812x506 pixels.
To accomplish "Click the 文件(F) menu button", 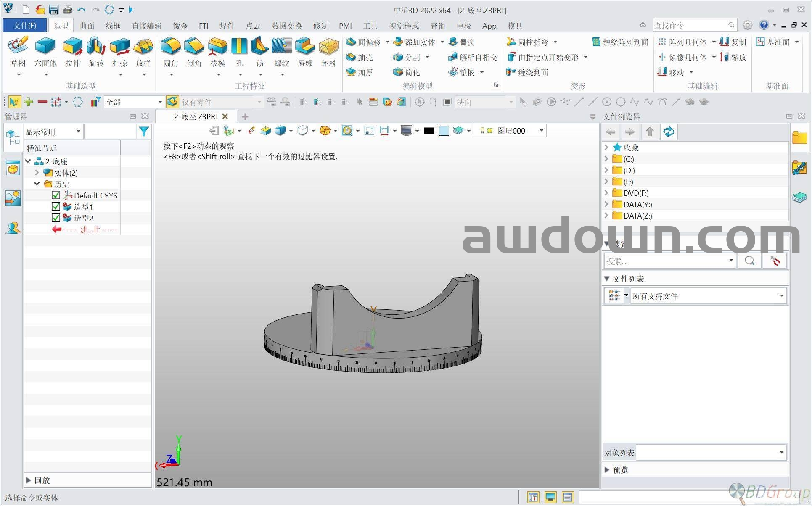I will click(x=25, y=26).
